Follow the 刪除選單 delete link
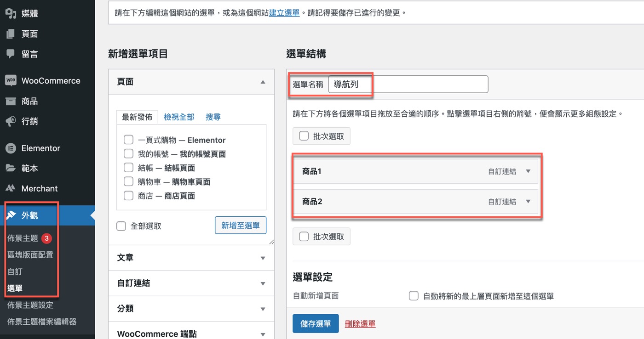Image resolution: width=644 pixels, height=339 pixels. point(360,324)
